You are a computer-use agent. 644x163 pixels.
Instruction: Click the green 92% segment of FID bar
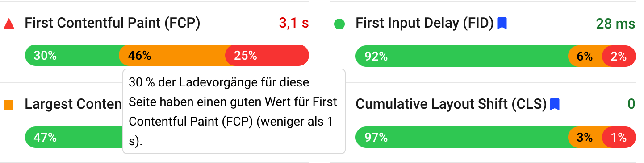coord(462,57)
